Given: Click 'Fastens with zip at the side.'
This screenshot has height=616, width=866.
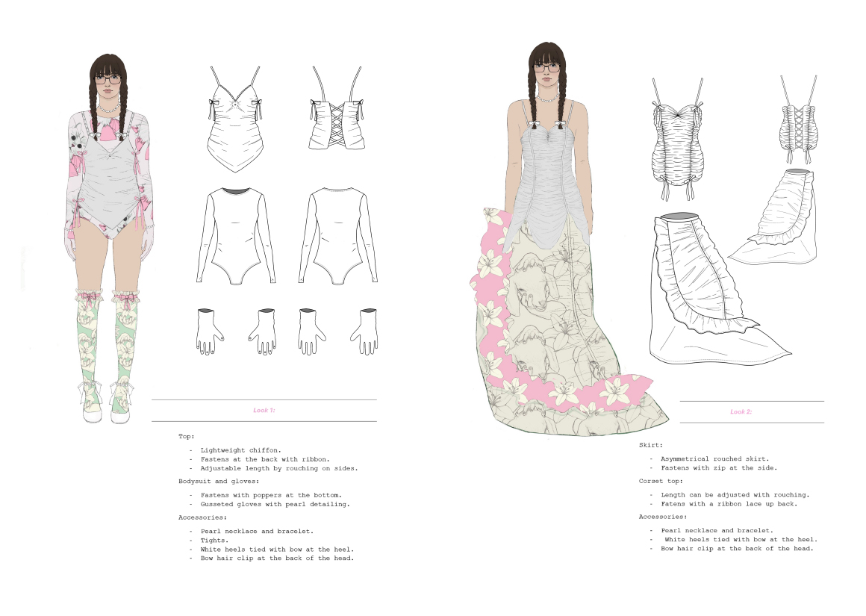Looking at the screenshot, I should click(719, 468).
